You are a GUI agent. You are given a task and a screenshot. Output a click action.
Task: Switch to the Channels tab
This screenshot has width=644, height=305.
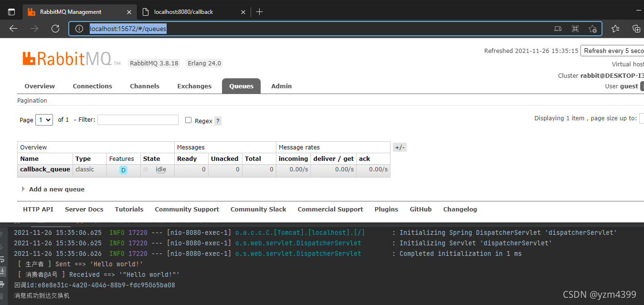coord(145,86)
